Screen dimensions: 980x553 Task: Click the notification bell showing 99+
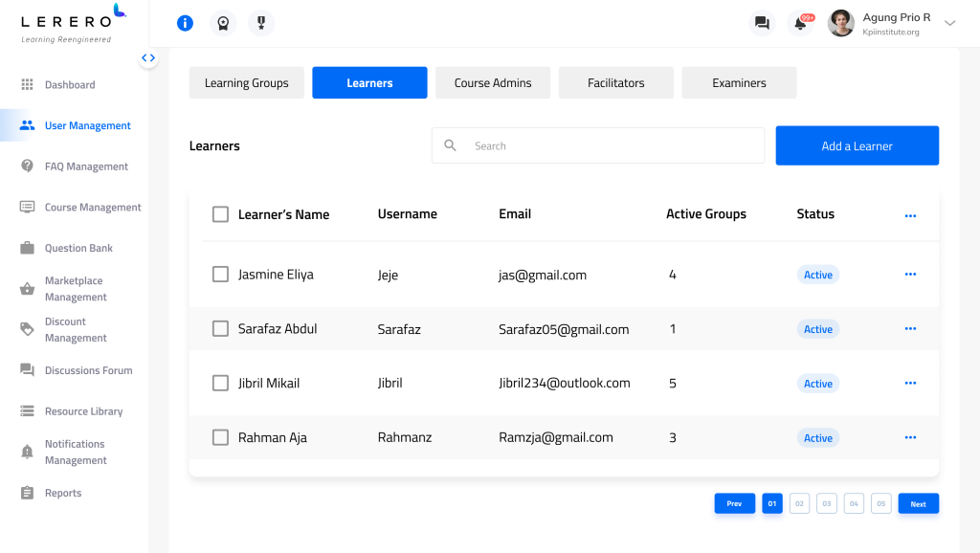pyautogui.click(x=801, y=23)
